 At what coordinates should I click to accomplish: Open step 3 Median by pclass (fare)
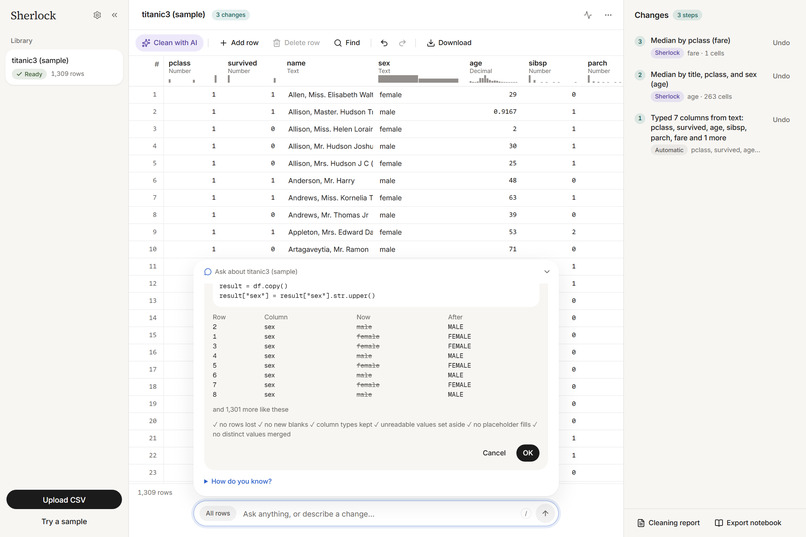tap(690, 41)
